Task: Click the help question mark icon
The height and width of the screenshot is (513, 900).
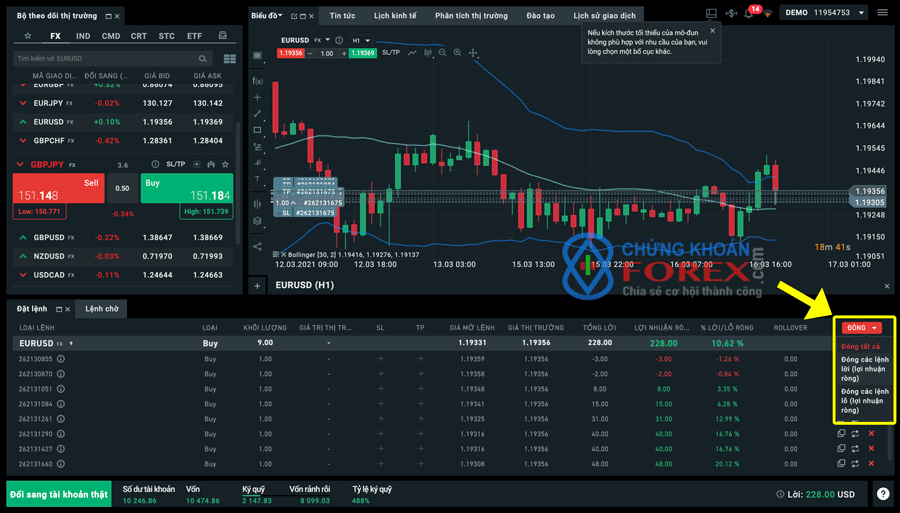Action: point(883,493)
